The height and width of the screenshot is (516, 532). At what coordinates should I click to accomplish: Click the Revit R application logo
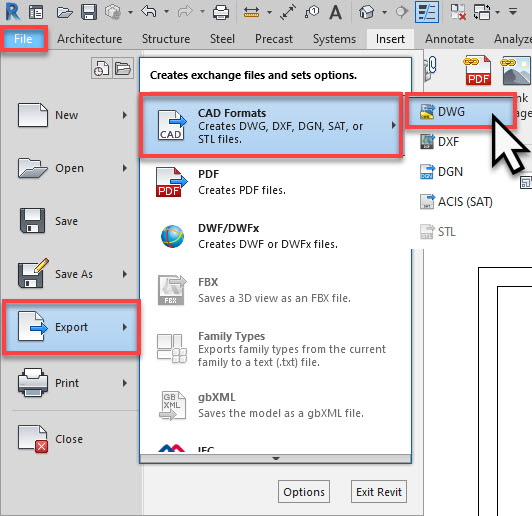pos(13,12)
